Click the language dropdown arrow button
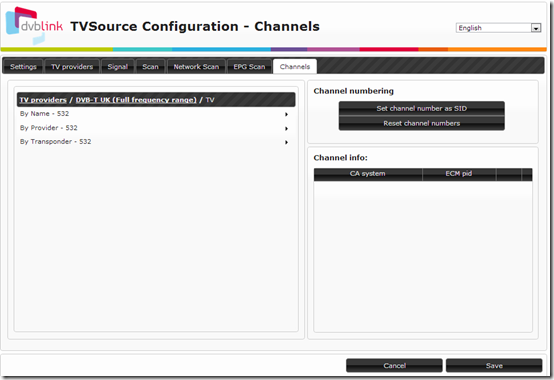The height and width of the screenshot is (380, 554). click(x=536, y=28)
